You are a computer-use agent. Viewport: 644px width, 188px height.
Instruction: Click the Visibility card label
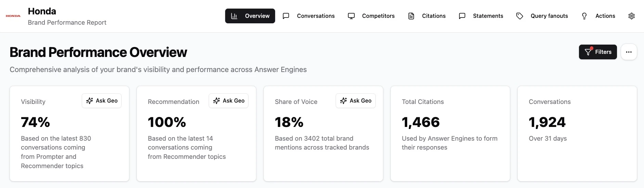coord(33,102)
